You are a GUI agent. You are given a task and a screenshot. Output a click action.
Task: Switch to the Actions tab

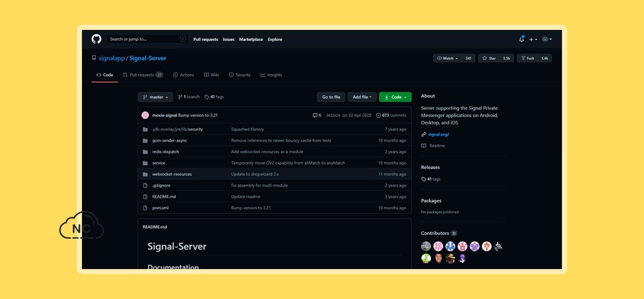tap(183, 75)
